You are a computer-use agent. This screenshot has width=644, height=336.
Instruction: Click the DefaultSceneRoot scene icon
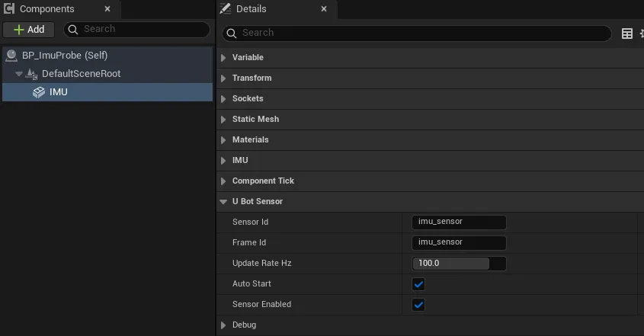[31, 74]
